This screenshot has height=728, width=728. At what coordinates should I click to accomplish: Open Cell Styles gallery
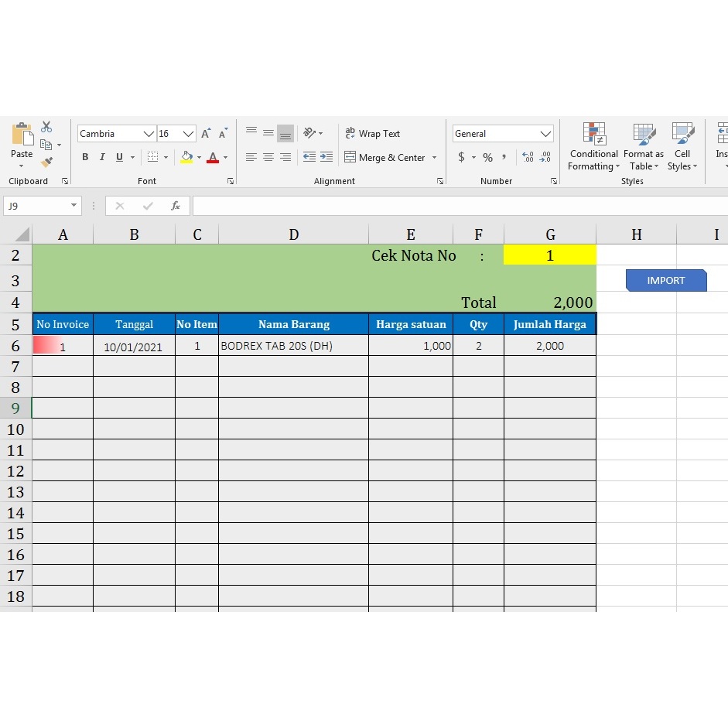[682, 147]
